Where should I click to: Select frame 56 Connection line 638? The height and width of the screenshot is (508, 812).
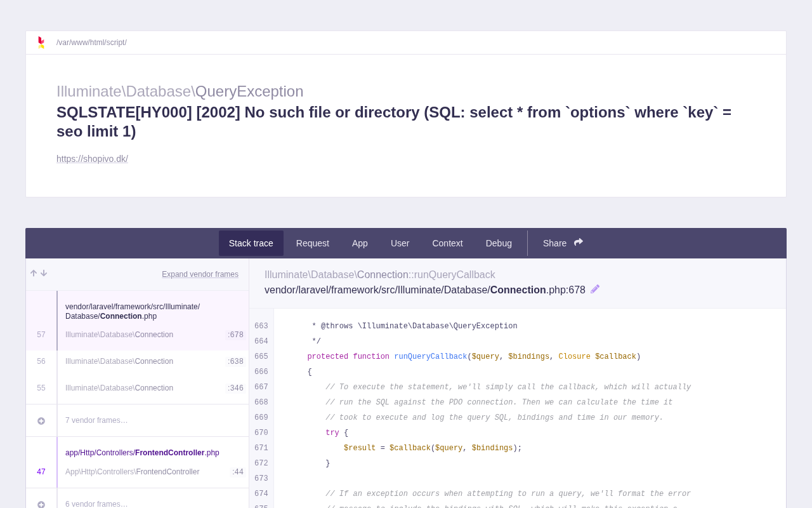[x=137, y=361]
